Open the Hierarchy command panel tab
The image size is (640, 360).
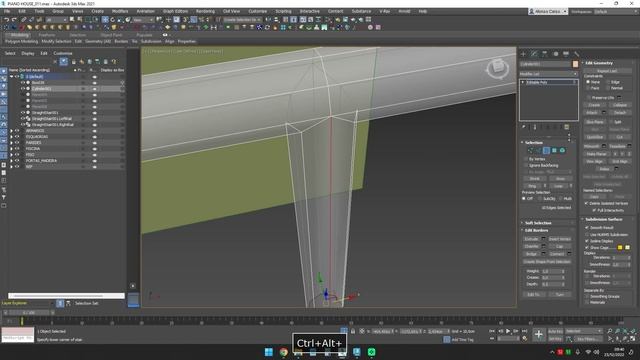pyautogui.click(x=545, y=54)
